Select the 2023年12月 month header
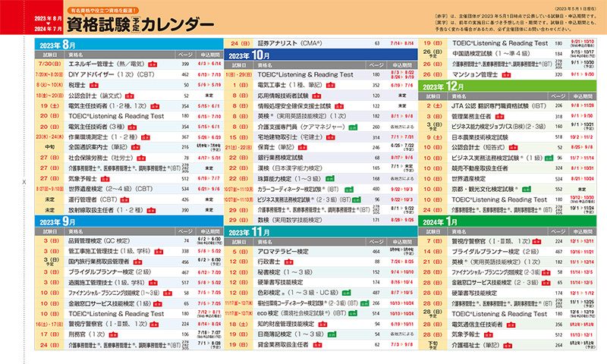Viewport: 607px width, 364px height. pyautogui.click(x=507, y=86)
